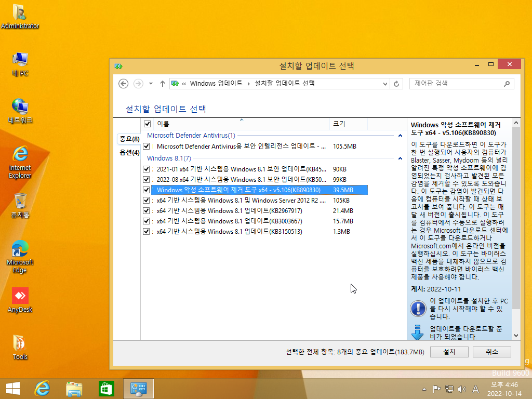Open File Explorer in the taskbar
This screenshot has width=532, height=399.
(x=74, y=389)
